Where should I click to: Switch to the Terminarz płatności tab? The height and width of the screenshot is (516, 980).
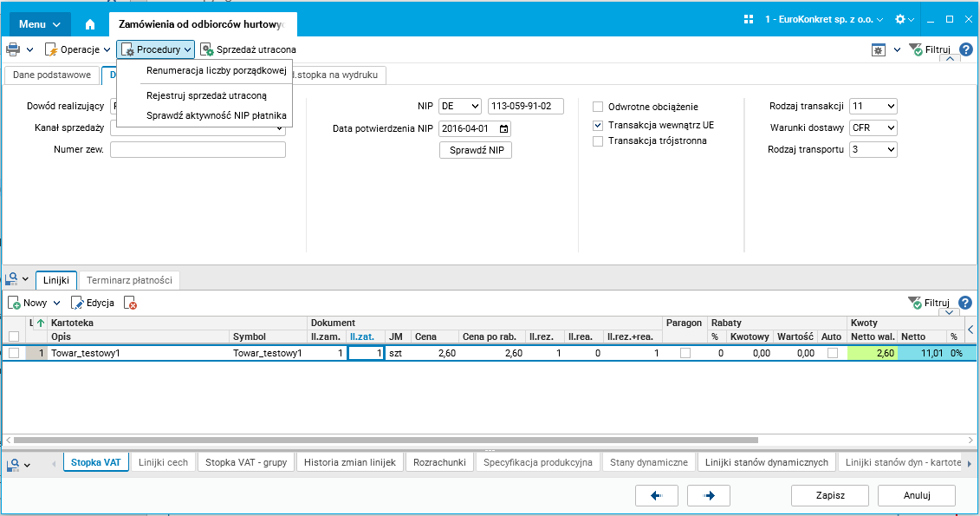[129, 280]
